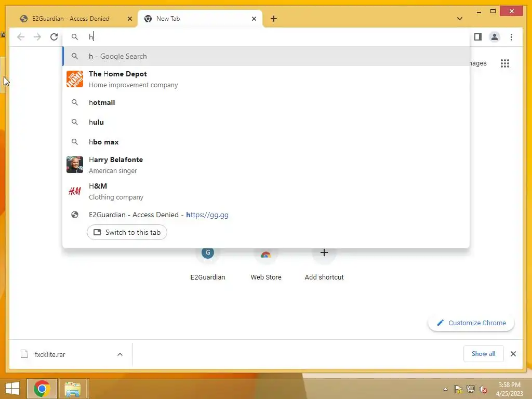The width and height of the screenshot is (532, 399).
Task: Select the New Tab tab
Action: pos(199,19)
